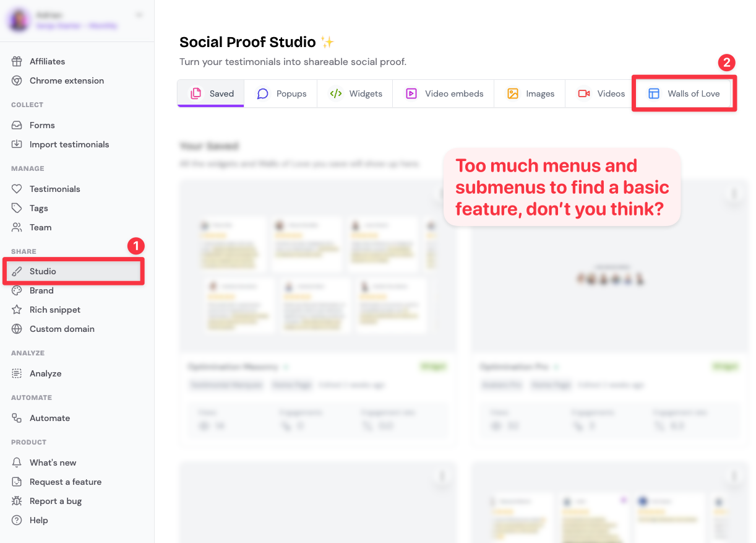Screen dimensions: 756x543
Task: Switch to the Walls of Love tab
Action: coord(684,93)
